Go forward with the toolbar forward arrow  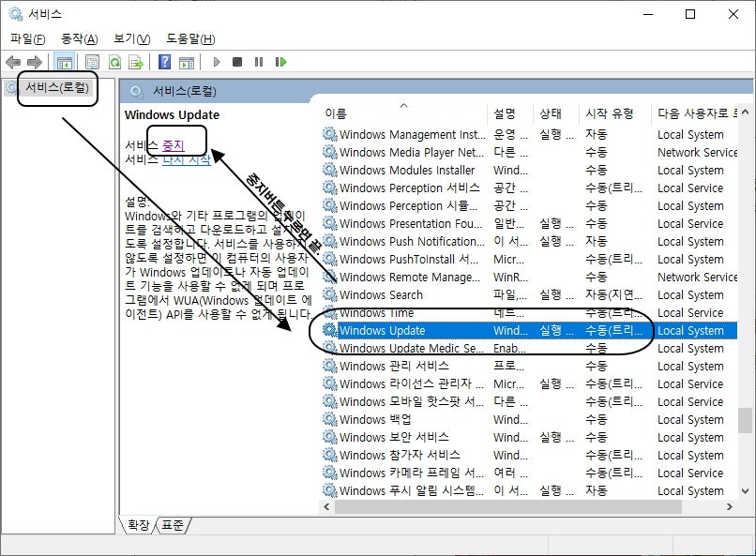(34, 62)
